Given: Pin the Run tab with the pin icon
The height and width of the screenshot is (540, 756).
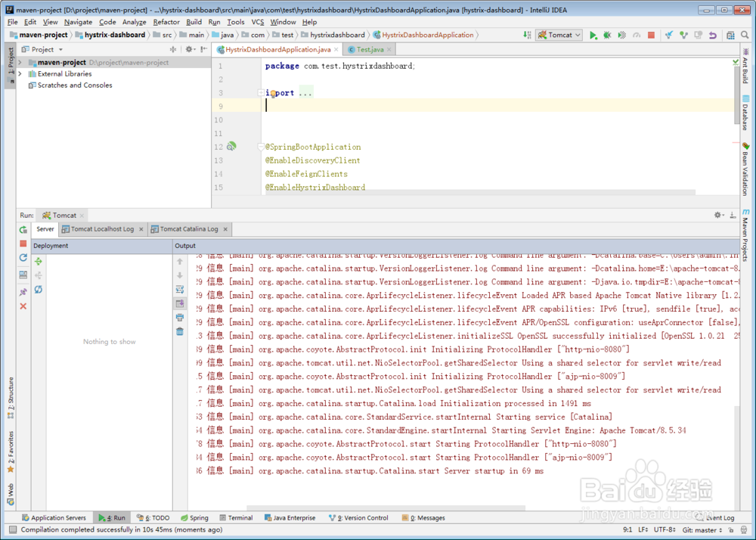Looking at the screenshot, I should [23, 292].
